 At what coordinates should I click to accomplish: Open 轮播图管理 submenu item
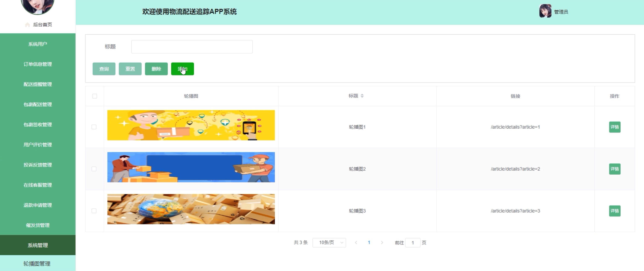click(x=37, y=263)
